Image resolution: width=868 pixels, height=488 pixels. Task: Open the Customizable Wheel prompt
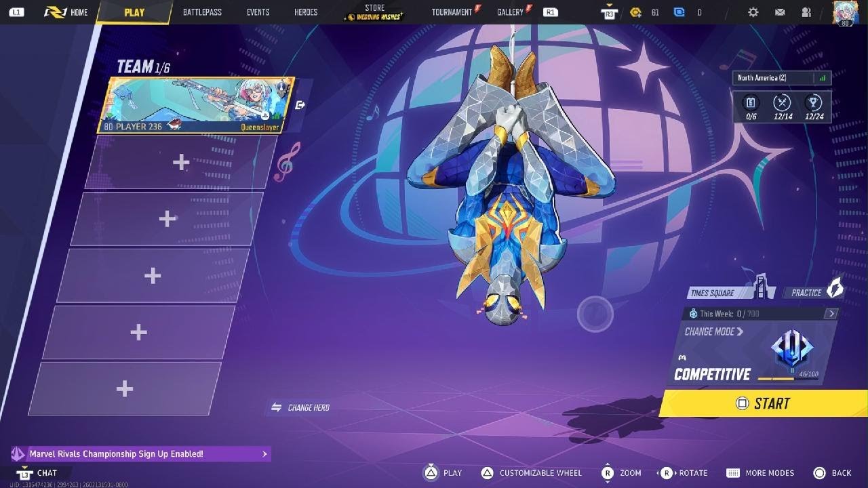tap(532, 473)
